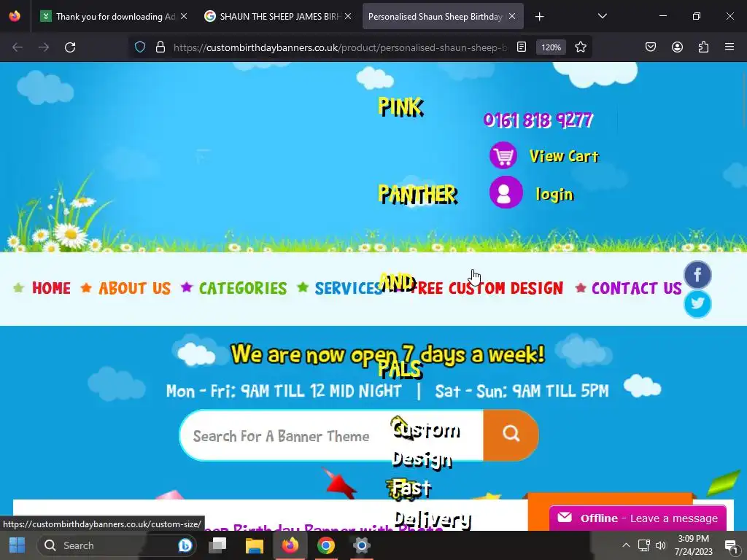Open the Firefox hamburger application menu
This screenshot has width=747, height=560.
tap(729, 47)
